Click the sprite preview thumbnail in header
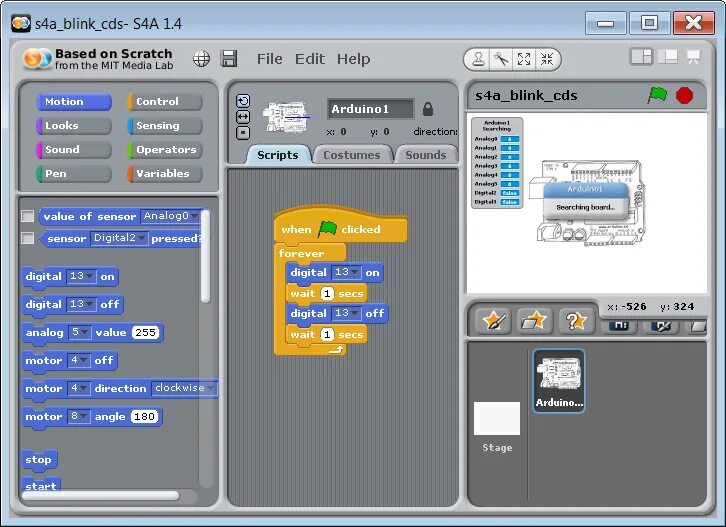Image resolution: width=726 pixels, height=527 pixels. 286,117
